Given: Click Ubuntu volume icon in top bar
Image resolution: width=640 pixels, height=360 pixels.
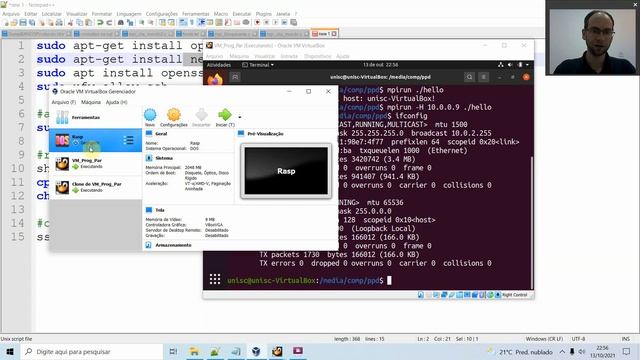Looking at the screenshot, I should tap(510, 65).
